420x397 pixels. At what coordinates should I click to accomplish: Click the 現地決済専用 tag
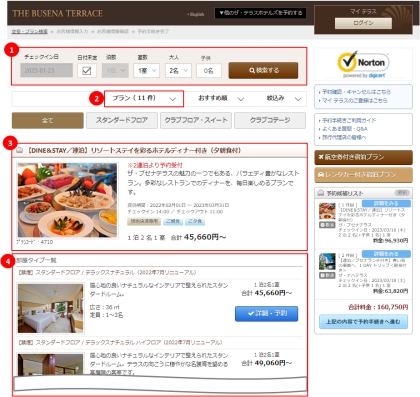pyautogui.click(x=144, y=221)
